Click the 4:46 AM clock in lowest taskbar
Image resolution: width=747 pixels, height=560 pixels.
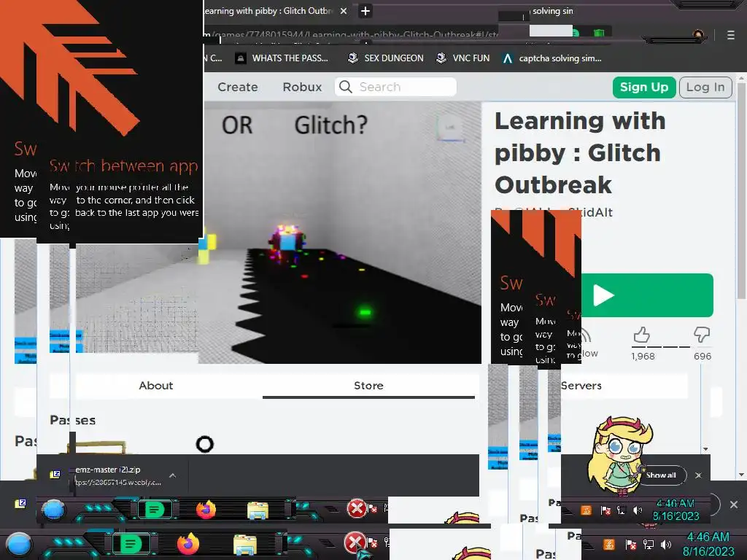pos(708,544)
